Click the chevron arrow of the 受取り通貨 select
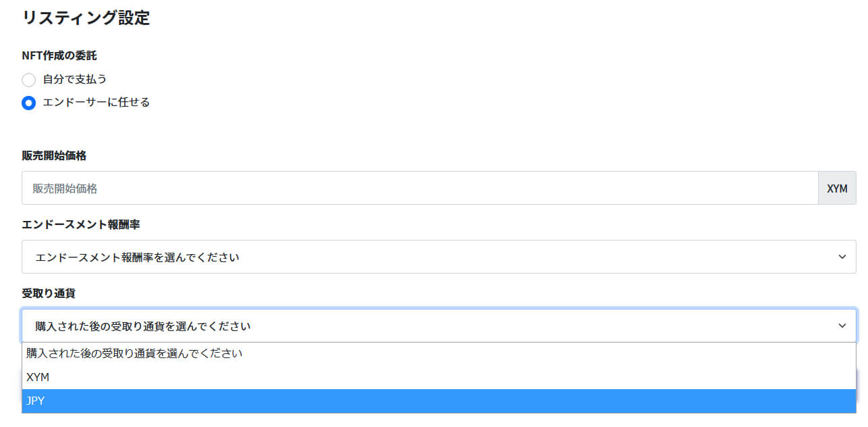This screenshot has width=868, height=427. 842,326
